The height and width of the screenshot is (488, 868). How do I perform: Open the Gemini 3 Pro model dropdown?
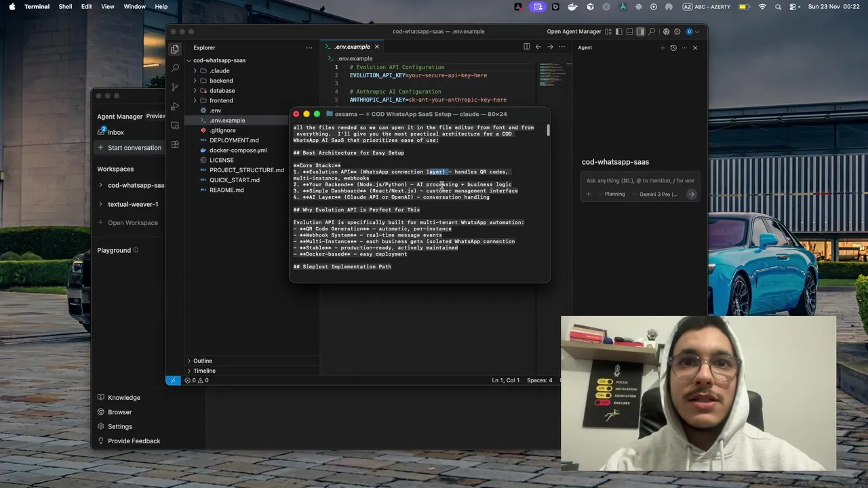click(x=655, y=194)
